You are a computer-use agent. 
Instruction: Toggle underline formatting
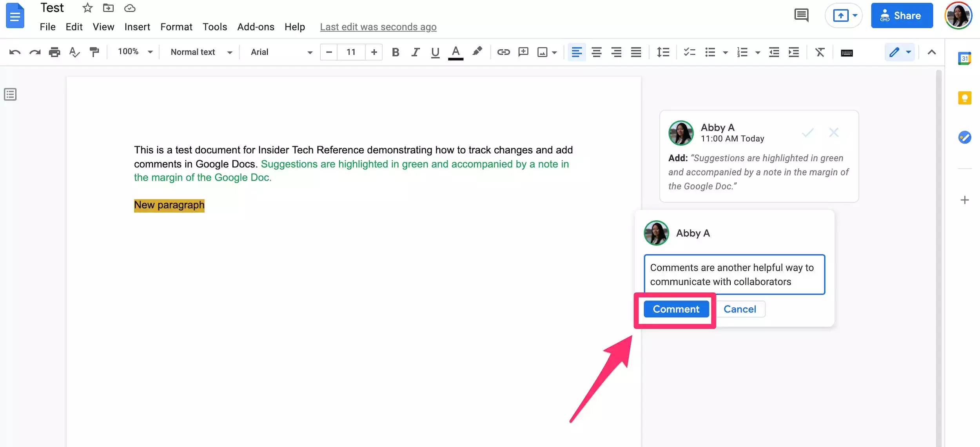click(435, 52)
